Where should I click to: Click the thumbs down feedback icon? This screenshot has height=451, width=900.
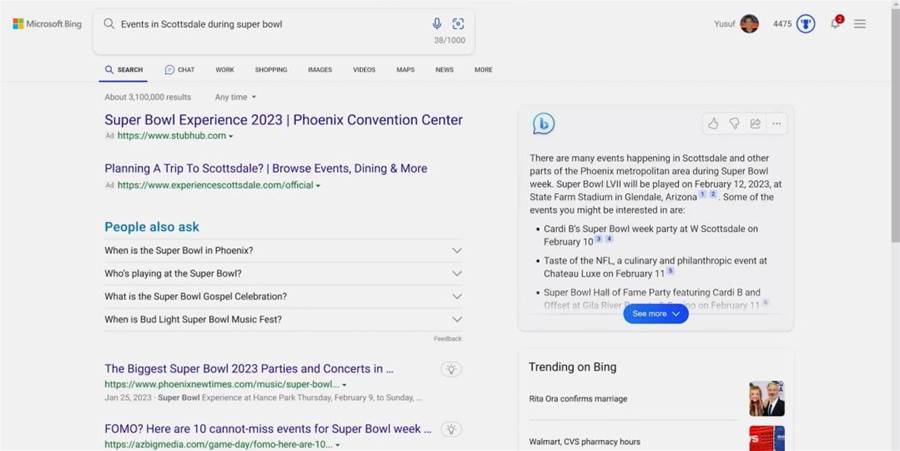(734, 123)
